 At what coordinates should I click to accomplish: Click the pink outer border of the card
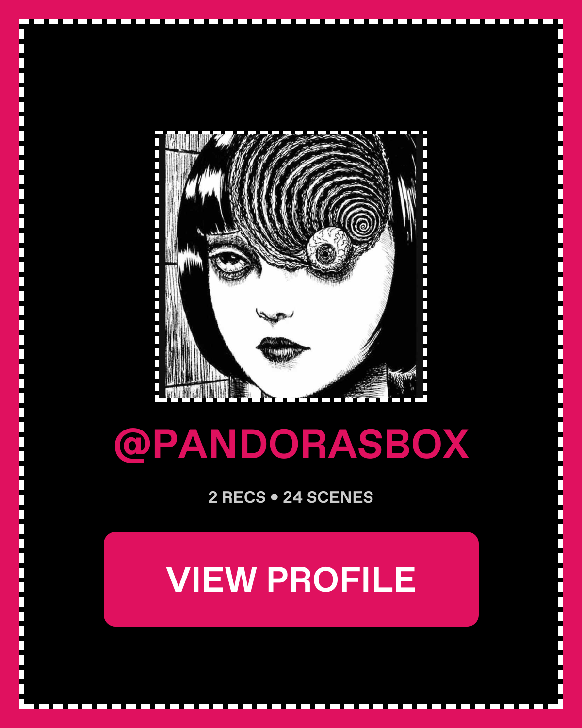point(10,364)
